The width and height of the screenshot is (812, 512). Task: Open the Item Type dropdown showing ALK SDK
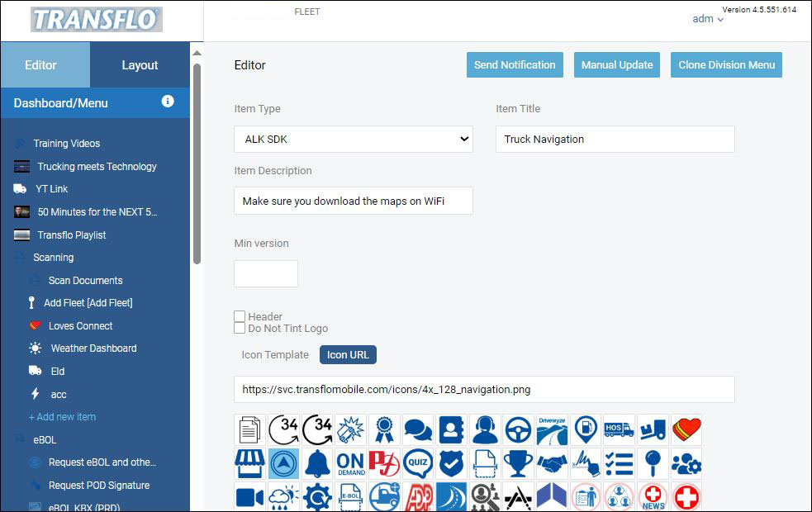click(x=354, y=139)
